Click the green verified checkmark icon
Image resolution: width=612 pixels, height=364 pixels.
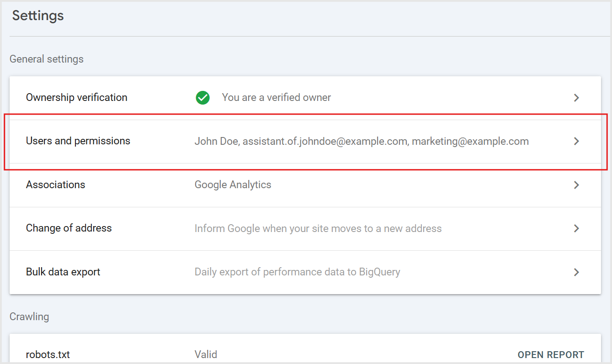202,98
